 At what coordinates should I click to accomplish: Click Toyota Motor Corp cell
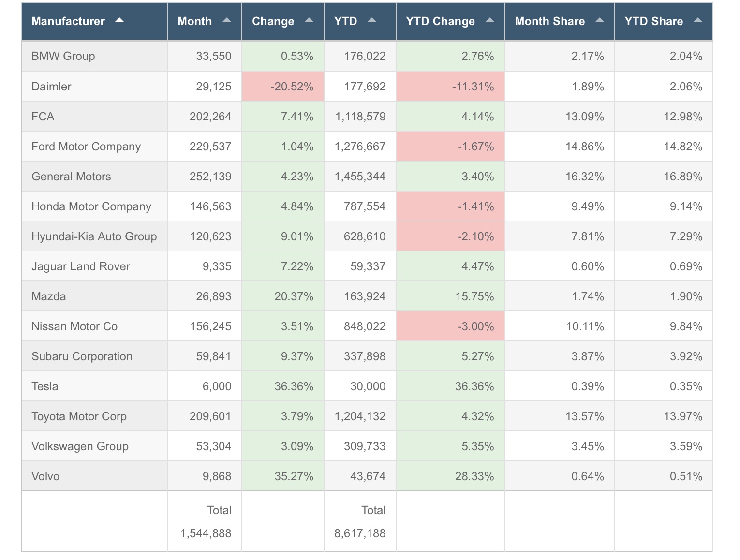point(94,416)
